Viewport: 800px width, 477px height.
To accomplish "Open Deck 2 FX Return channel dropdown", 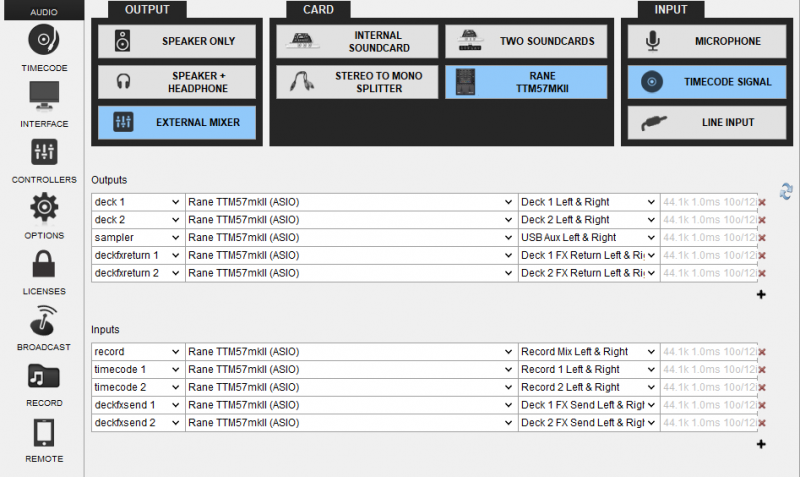I will point(589,273).
